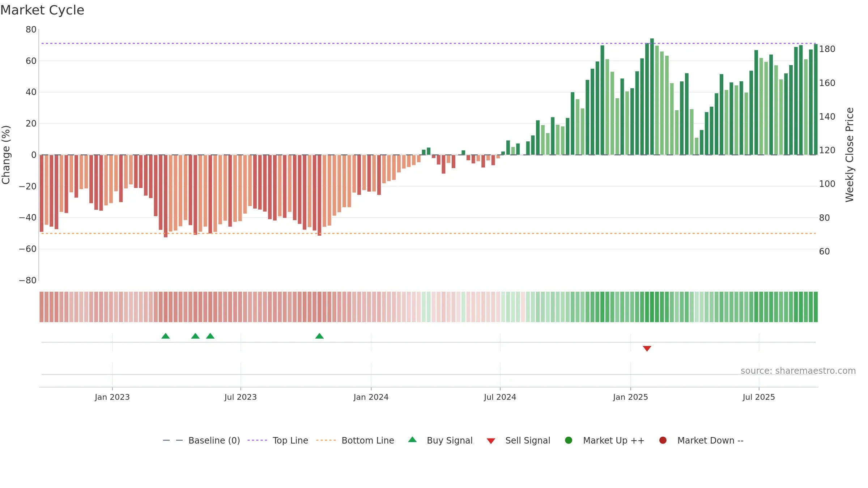This screenshot has height=488, width=868.
Task: Toggle the Baseline (0) legend entry
Action: click(201, 440)
